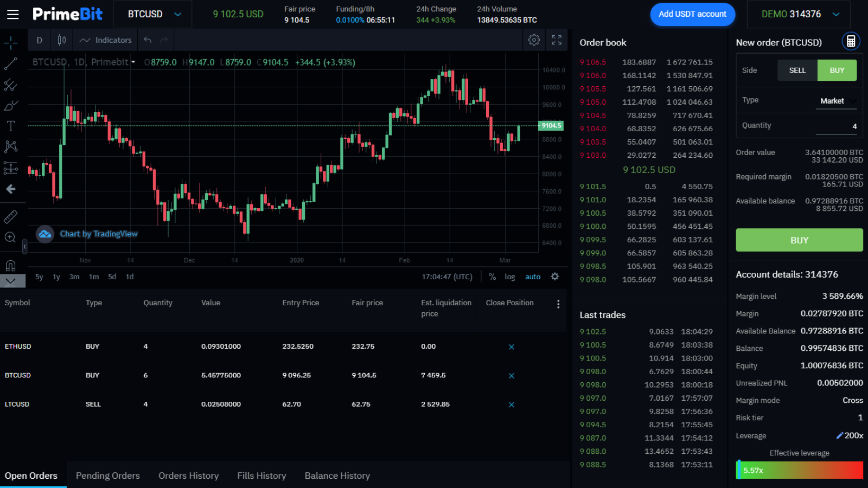Screen dimensions: 868x488
Task: Select the chart patterns tool
Action: point(11,147)
